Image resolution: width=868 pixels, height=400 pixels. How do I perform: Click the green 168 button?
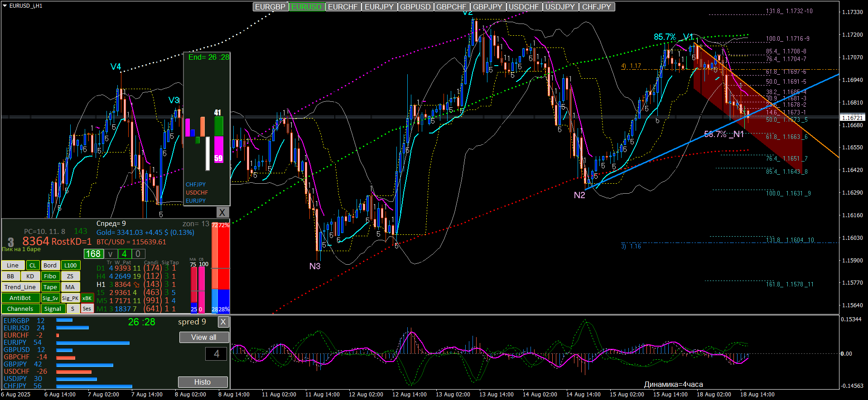coord(93,254)
